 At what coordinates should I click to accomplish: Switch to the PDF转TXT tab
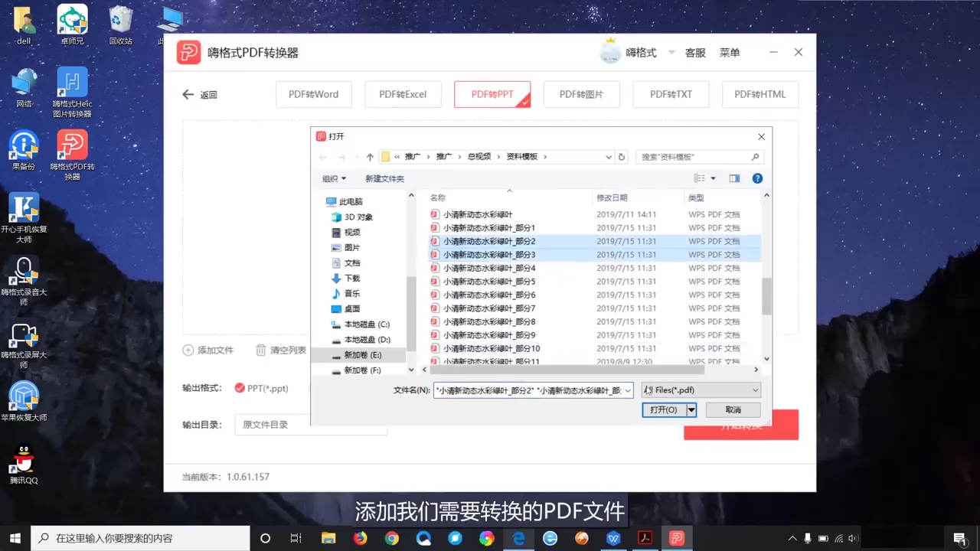pos(671,94)
